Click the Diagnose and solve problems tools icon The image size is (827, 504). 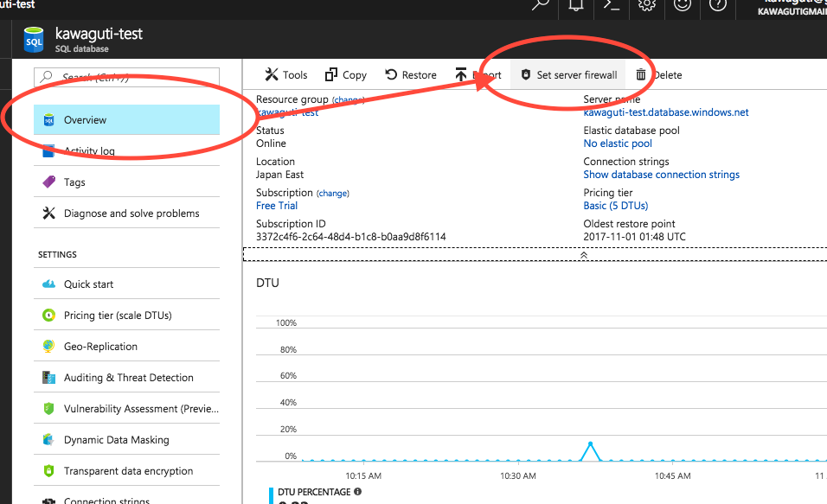[48, 213]
